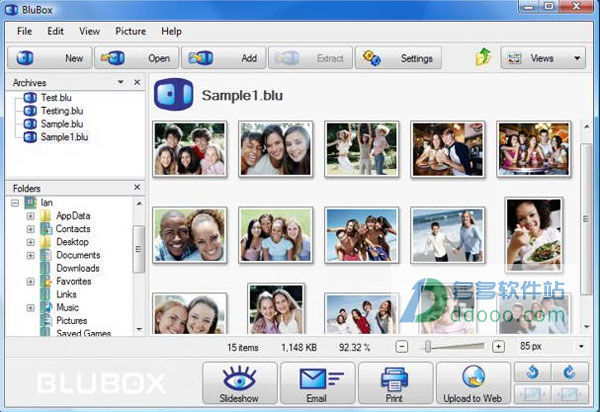Click the thumbnail size slider handle
The width and height of the screenshot is (600, 412).
click(428, 347)
